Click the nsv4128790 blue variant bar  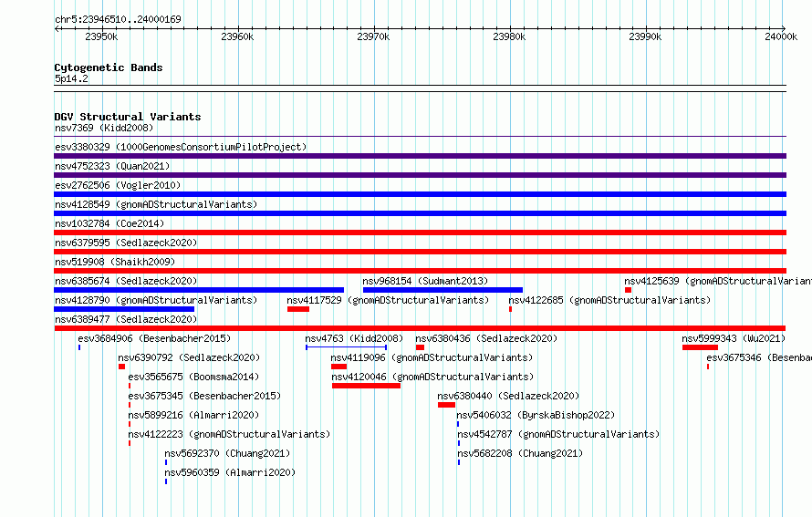tap(124, 309)
